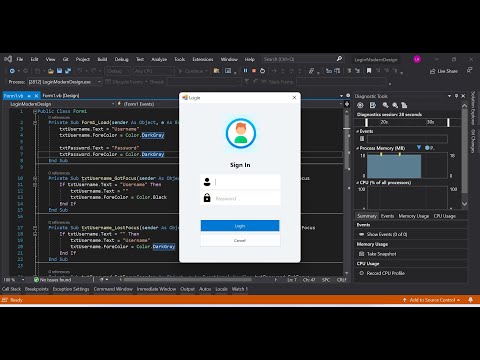
Task: Pin the Diagnostic Tools panel
Action: pyautogui.click(x=457, y=96)
